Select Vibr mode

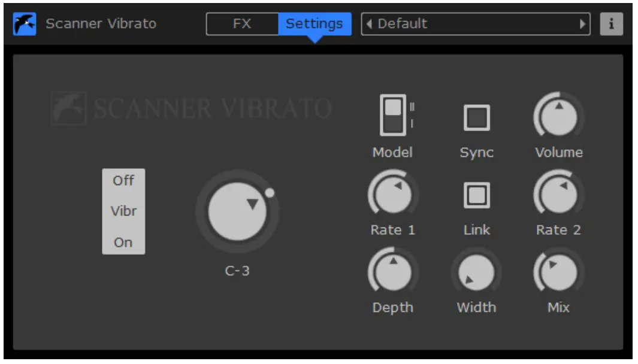123,211
